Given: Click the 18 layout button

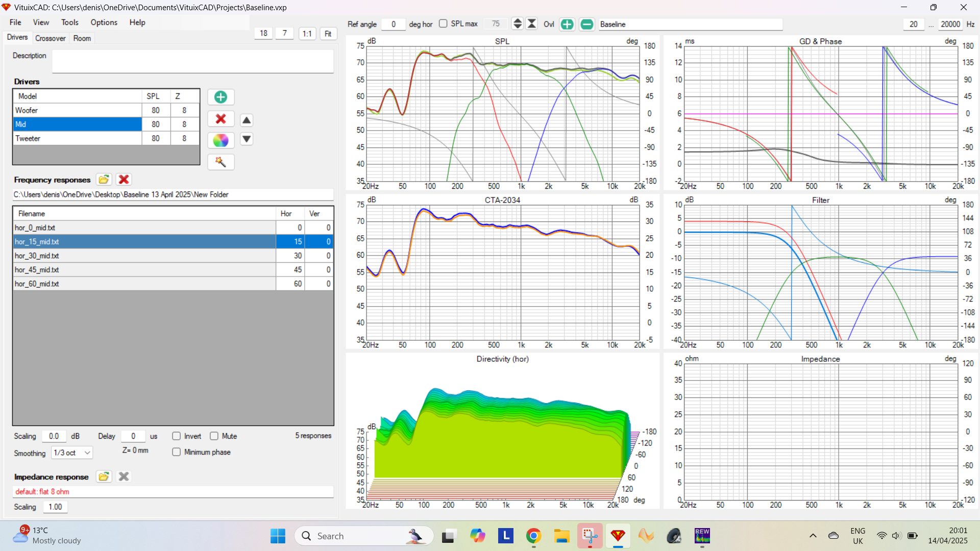Looking at the screenshot, I should coord(263,33).
